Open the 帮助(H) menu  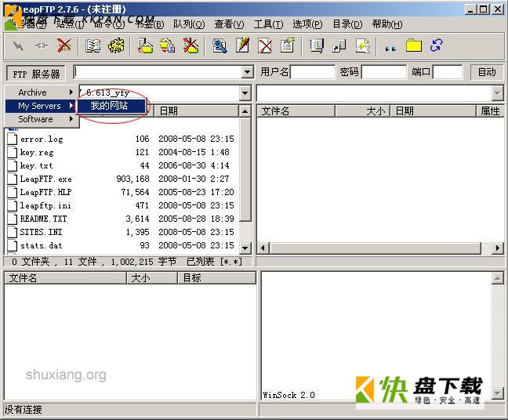(387, 24)
